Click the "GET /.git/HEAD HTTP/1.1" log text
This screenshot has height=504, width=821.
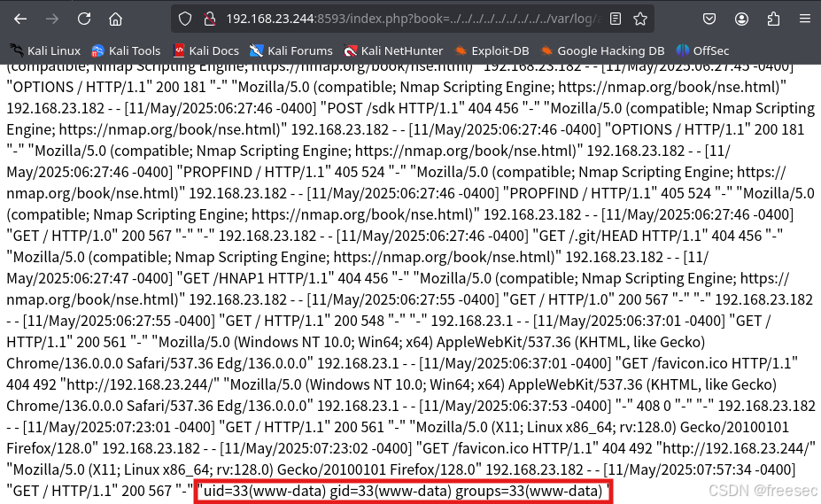(620, 236)
